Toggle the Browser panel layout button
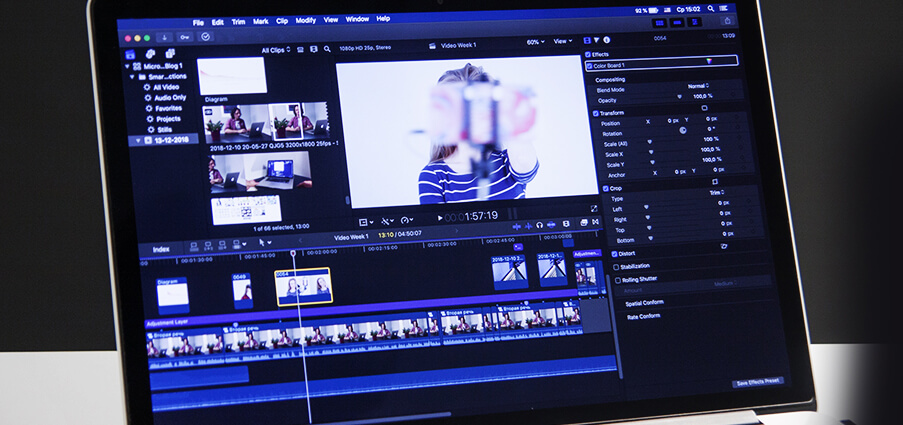Image resolution: width=903 pixels, height=425 pixels. point(659,22)
